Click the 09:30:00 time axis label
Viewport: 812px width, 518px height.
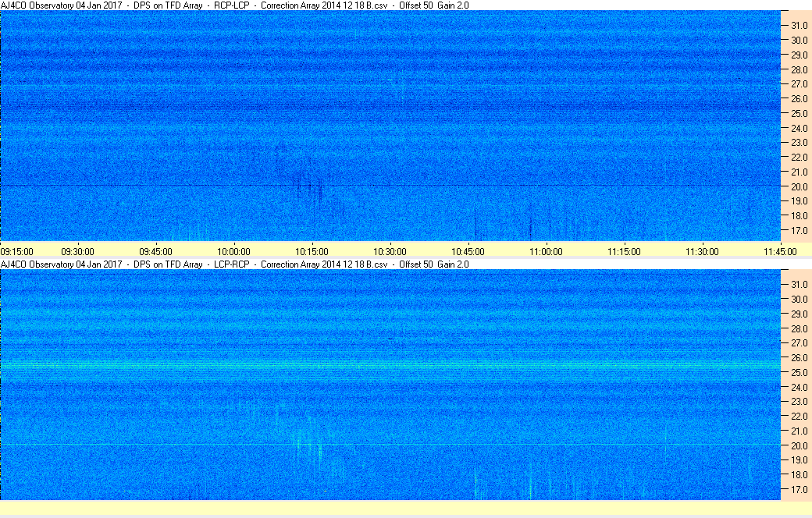77,251
